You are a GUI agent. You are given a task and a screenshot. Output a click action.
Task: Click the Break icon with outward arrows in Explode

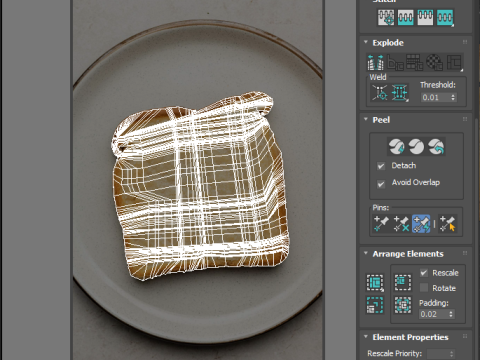(x=375, y=62)
